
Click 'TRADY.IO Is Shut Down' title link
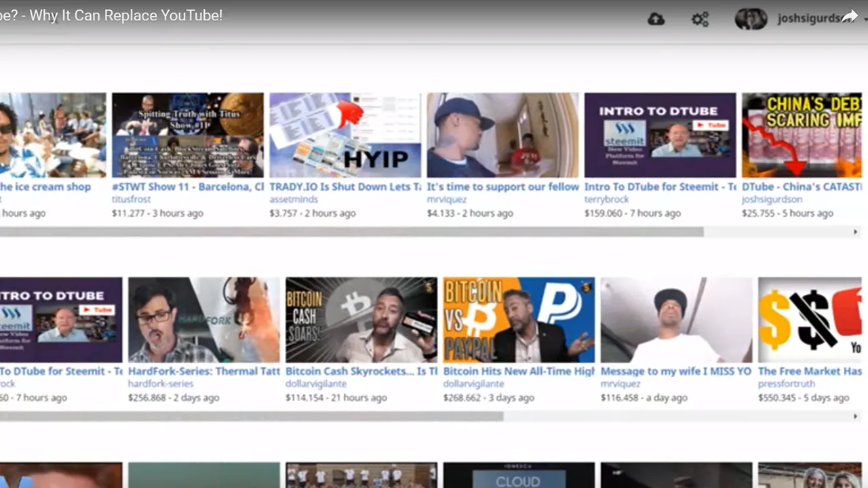(345, 186)
